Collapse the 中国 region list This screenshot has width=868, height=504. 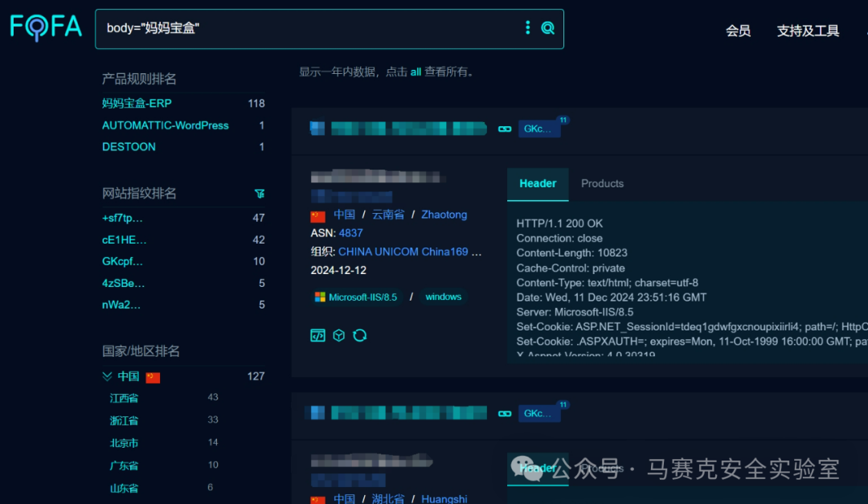click(x=108, y=377)
